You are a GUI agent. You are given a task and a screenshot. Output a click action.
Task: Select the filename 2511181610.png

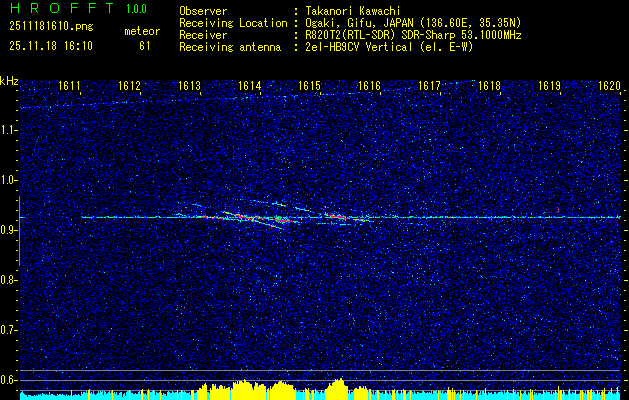(x=51, y=27)
